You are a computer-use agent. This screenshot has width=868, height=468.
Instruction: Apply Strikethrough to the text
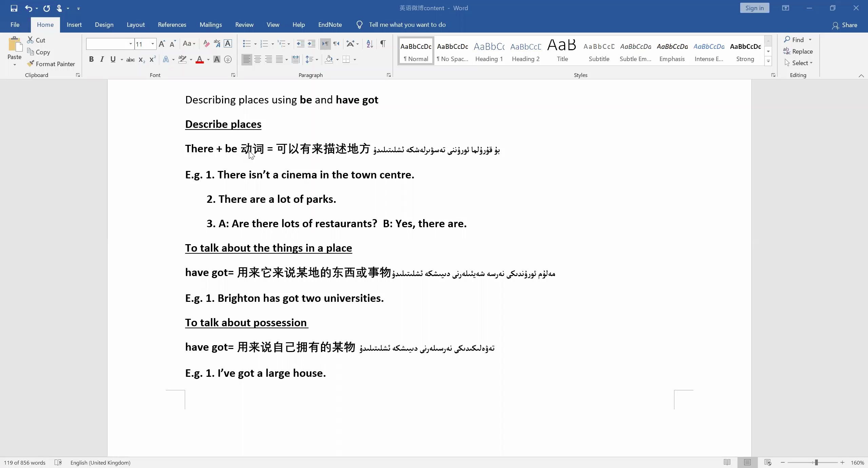(131, 60)
